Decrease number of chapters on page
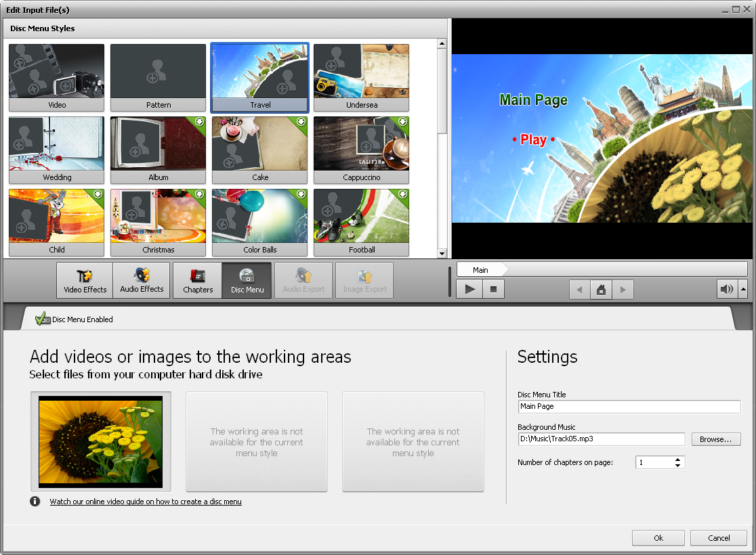Screen dimensions: 756x555 (677, 466)
